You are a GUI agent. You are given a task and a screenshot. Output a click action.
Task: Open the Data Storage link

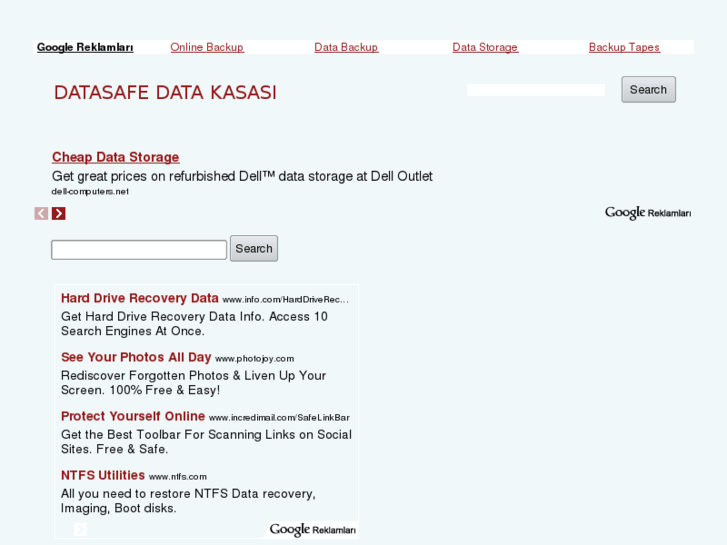pos(485,47)
